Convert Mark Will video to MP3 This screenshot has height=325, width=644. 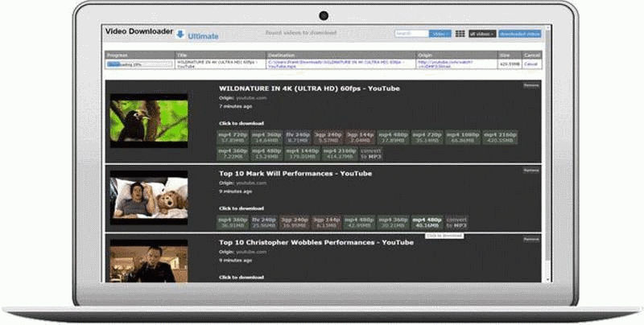(456, 223)
